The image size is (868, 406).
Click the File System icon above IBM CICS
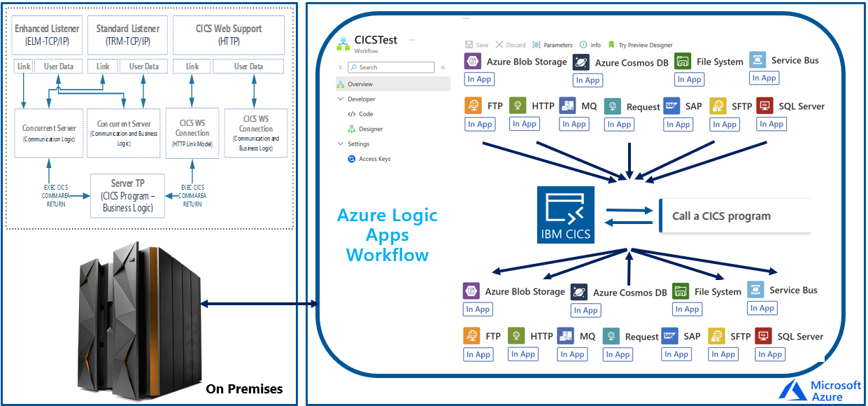(x=682, y=61)
